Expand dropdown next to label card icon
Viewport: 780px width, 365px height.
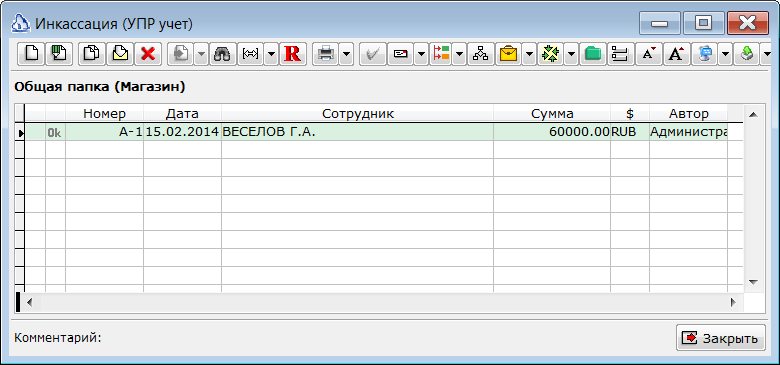pyautogui.click(x=420, y=54)
